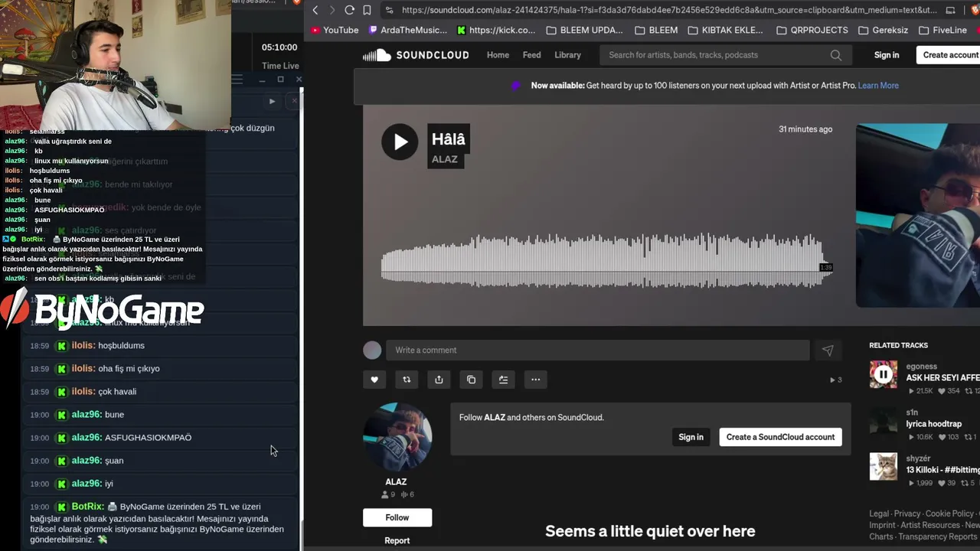The height and width of the screenshot is (551, 980).
Task: Open the More options ellipsis menu
Action: coord(535,380)
